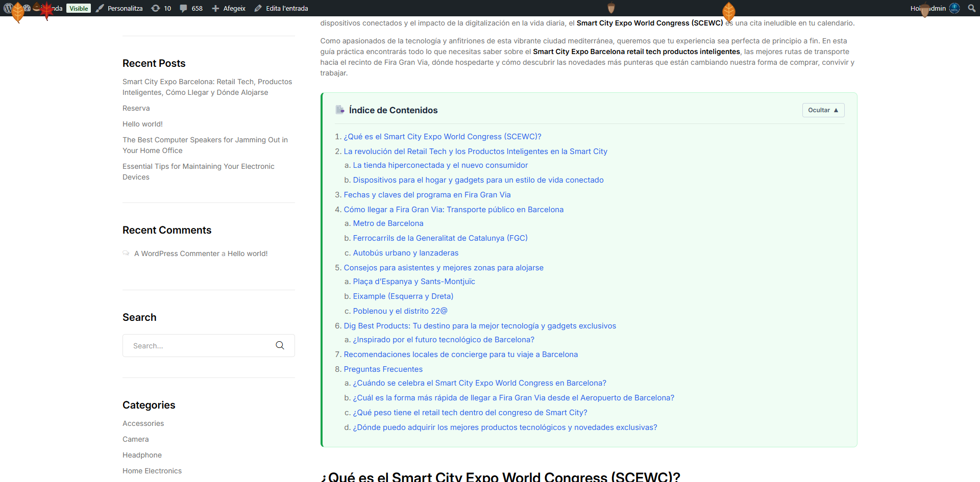Open A WordPress Commenter link in Recent Comments

tap(177, 253)
